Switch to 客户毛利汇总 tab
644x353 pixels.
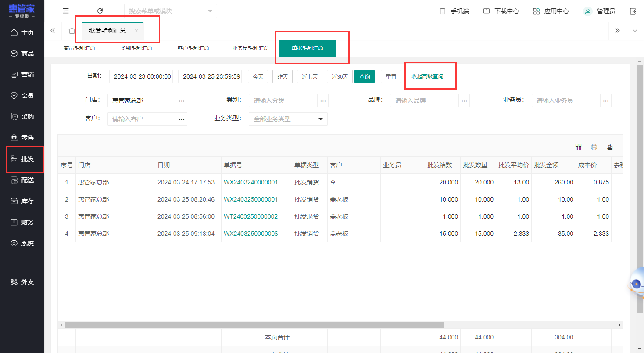(x=193, y=48)
